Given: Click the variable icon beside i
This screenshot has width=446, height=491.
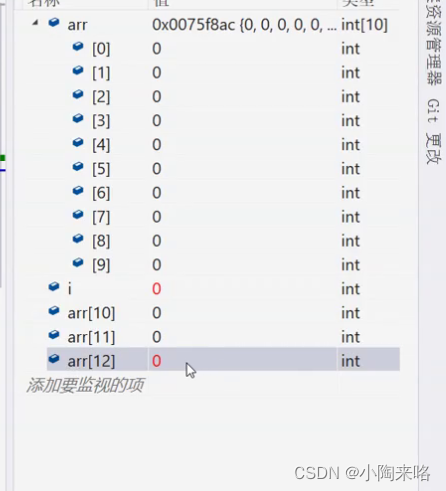Looking at the screenshot, I should (54, 287).
